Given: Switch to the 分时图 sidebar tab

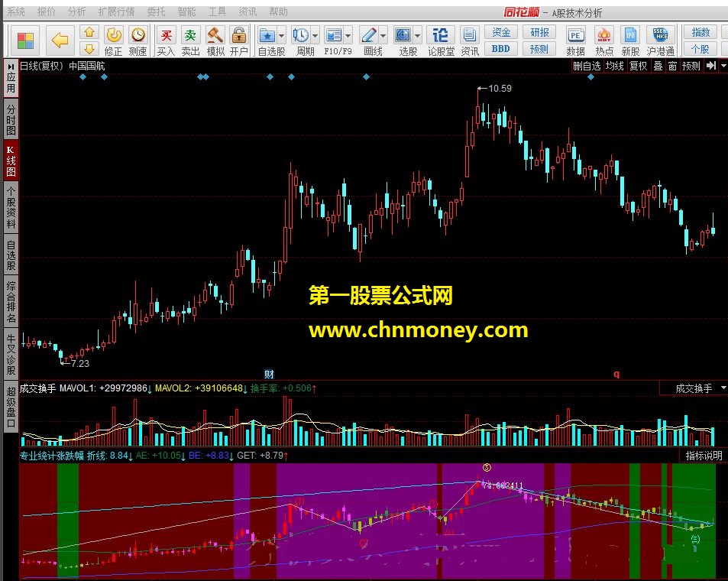Looking at the screenshot, I should [x=11, y=120].
